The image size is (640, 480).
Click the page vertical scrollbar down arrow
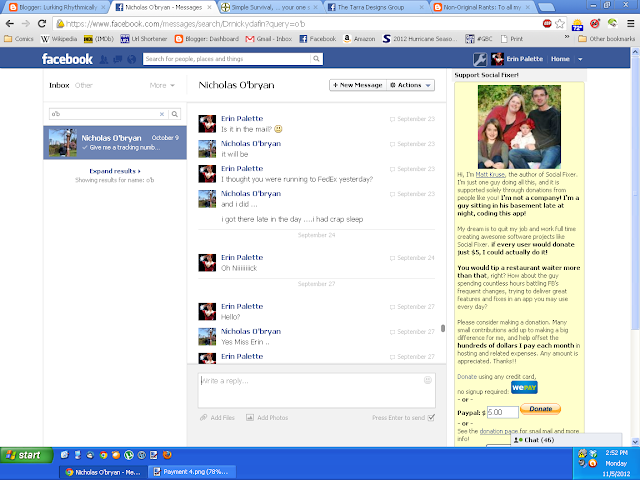tap(635, 441)
